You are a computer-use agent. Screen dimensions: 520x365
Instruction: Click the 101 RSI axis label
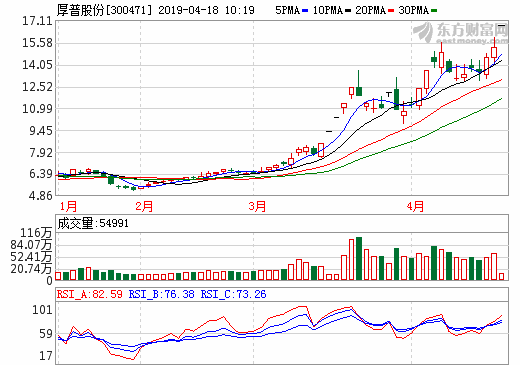pyautogui.click(x=42, y=310)
